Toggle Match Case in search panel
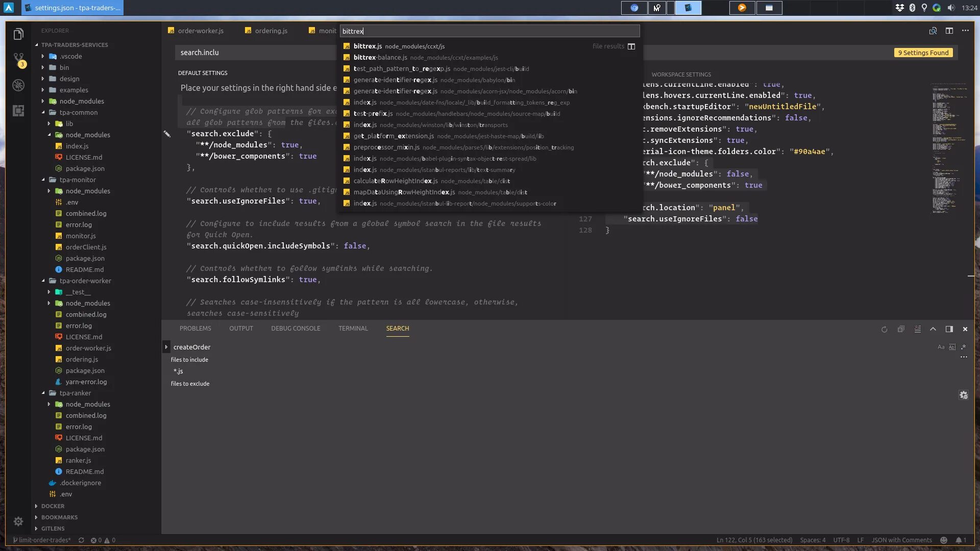 (941, 347)
